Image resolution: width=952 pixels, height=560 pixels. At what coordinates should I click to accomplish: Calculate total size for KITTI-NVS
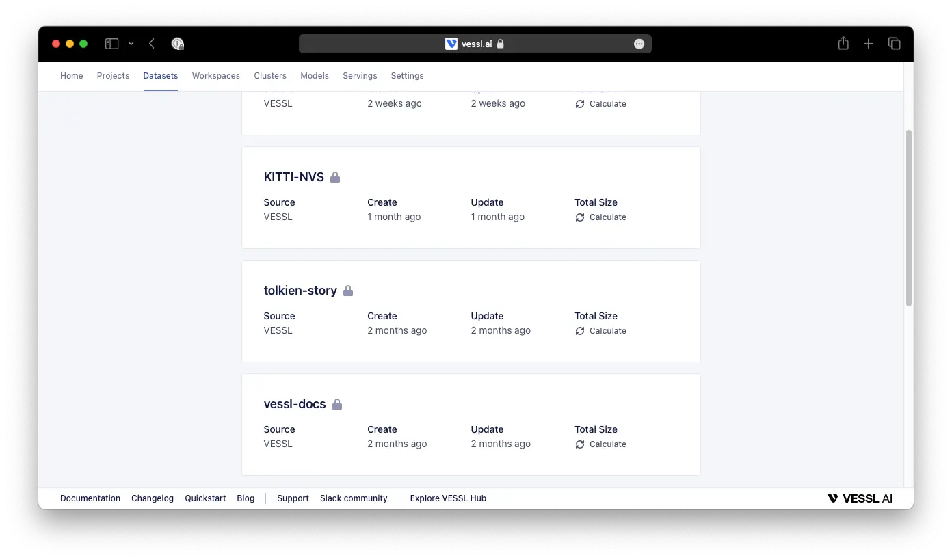point(600,217)
